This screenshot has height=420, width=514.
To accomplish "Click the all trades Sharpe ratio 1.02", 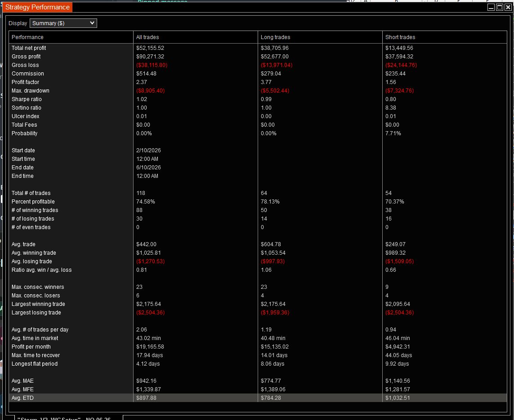I will click(142, 99).
